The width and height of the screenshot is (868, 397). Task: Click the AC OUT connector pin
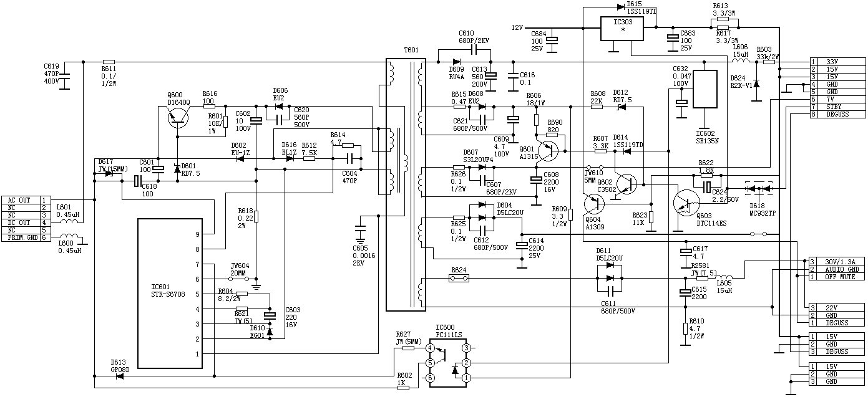[21, 200]
